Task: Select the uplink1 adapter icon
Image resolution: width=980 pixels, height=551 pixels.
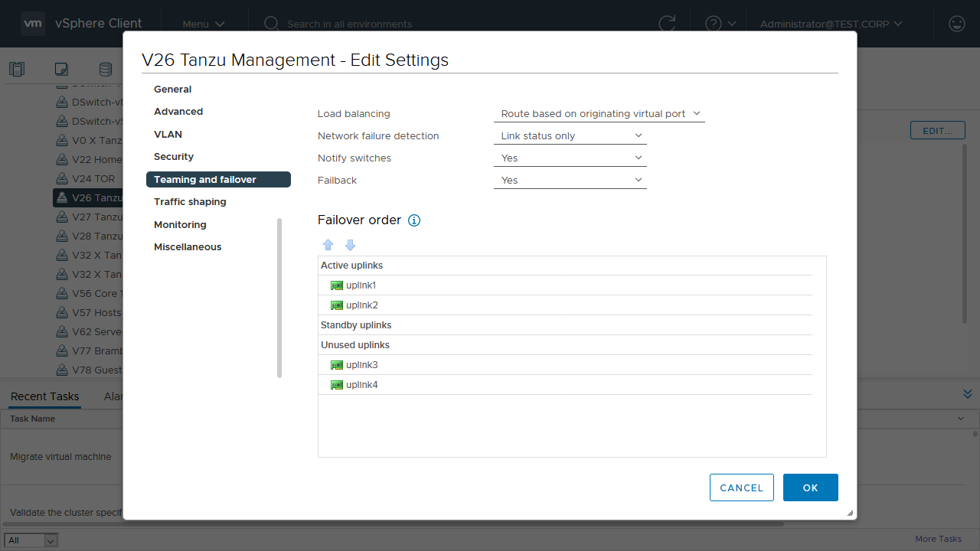Action: [x=337, y=285]
